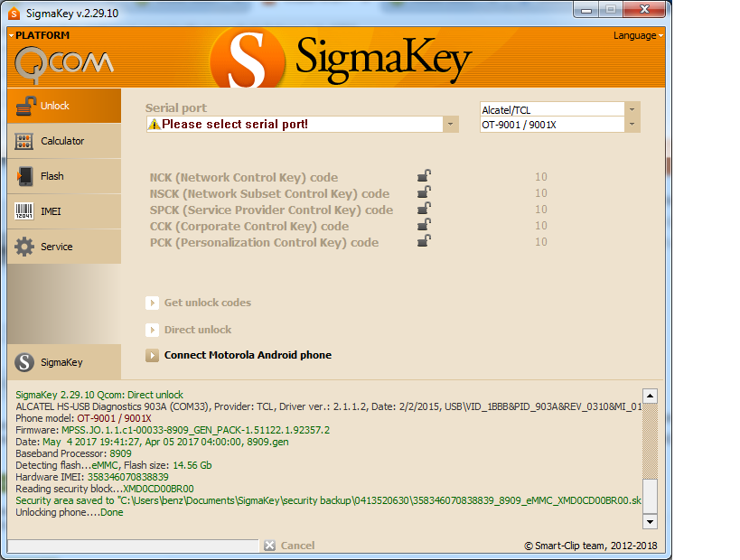Click the progress bar at bottom
This screenshot has height=560, width=740.
click(x=133, y=546)
